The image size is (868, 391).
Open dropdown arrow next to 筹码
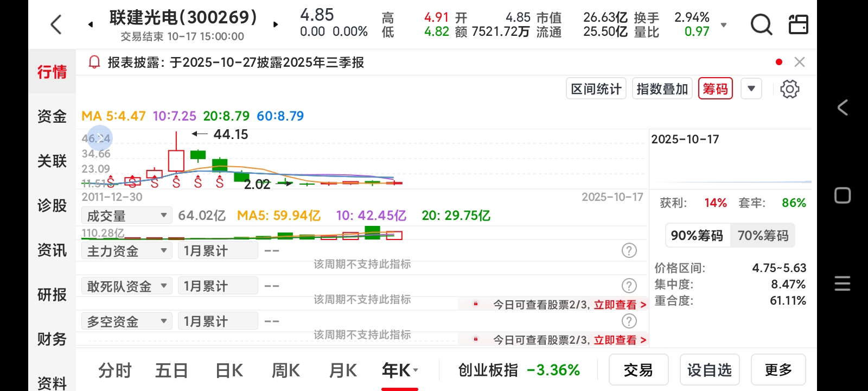pyautogui.click(x=751, y=89)
